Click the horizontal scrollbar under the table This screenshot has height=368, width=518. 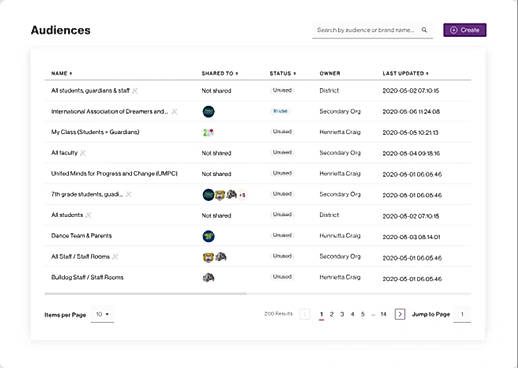(146, 294)
